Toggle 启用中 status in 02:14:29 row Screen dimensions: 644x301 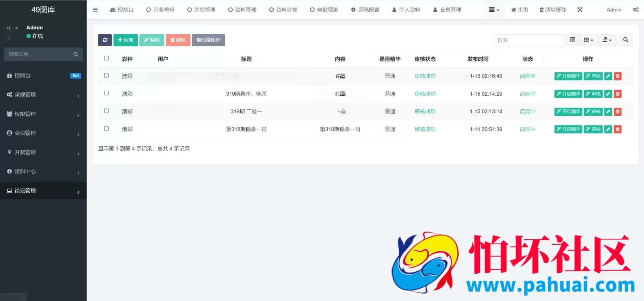(528, 94)
